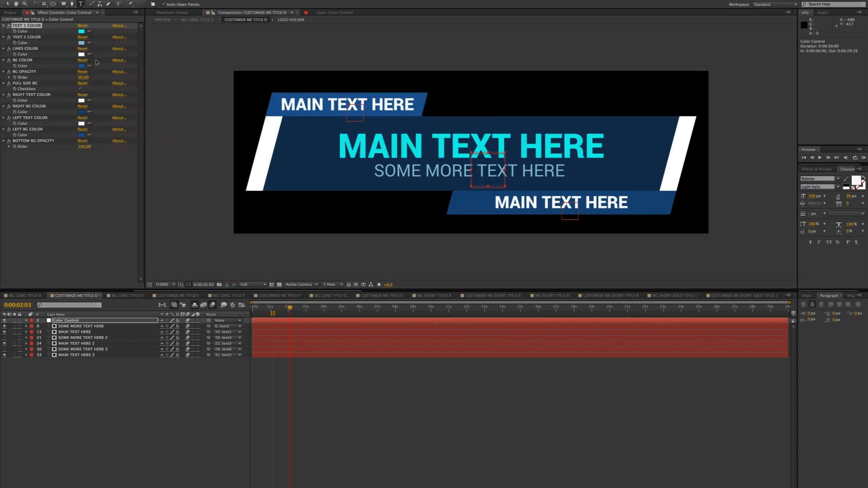Screen dimensions: 868x488
Task: Hide the SOME MORE TEXT HERE layer 9
Action: [x=5, y=326]
